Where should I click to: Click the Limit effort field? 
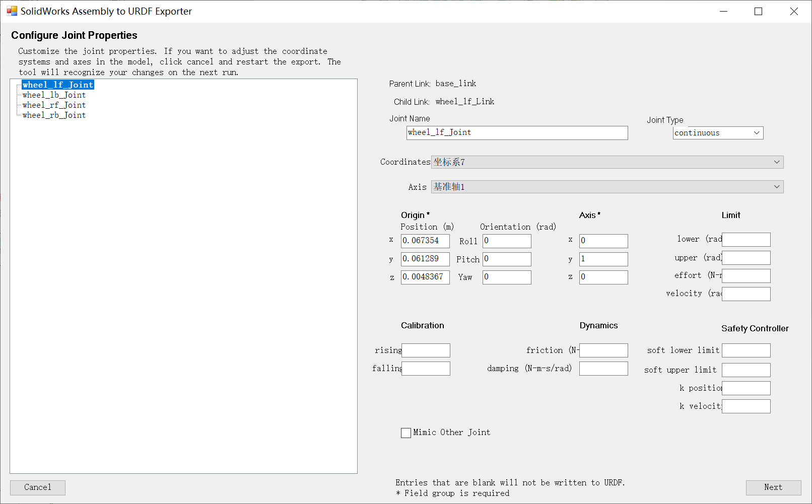746,276
